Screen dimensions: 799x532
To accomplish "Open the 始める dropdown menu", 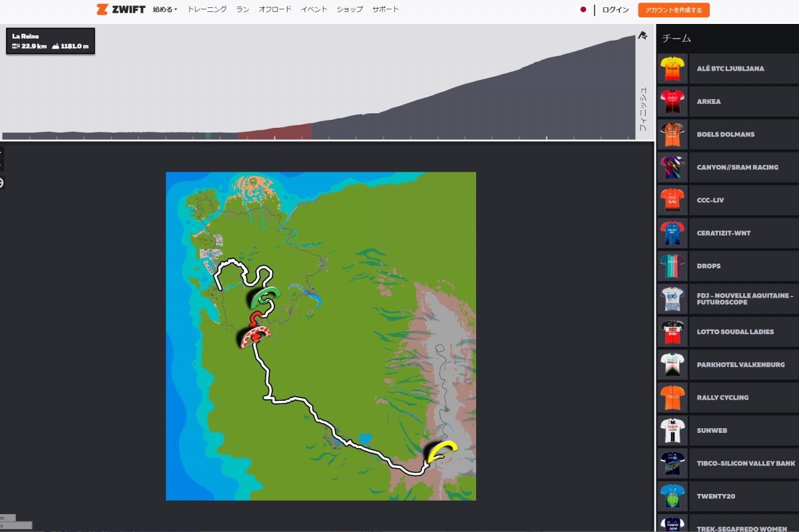I will click(165, 9).
